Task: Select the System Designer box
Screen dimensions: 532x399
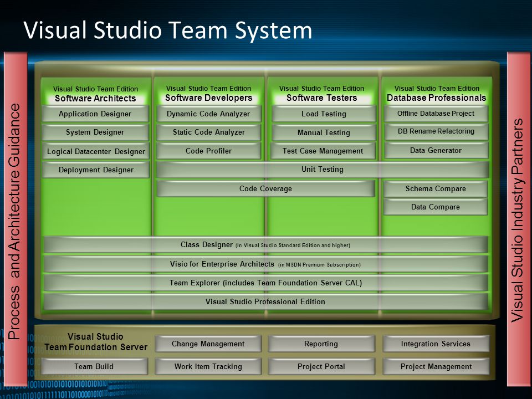Action: tap(95, 132)
